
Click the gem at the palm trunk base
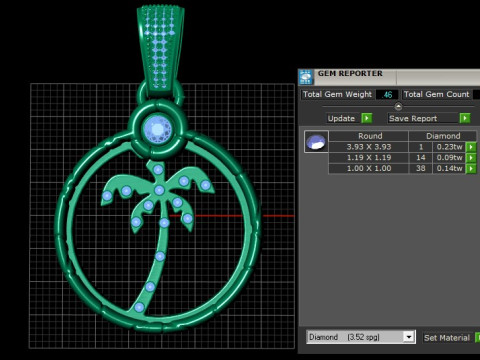pyautogui.click(x=139, y=307)
